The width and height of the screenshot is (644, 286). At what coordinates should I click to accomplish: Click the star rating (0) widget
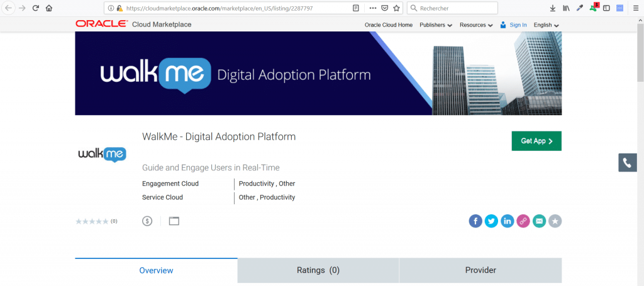coord(96,222)
